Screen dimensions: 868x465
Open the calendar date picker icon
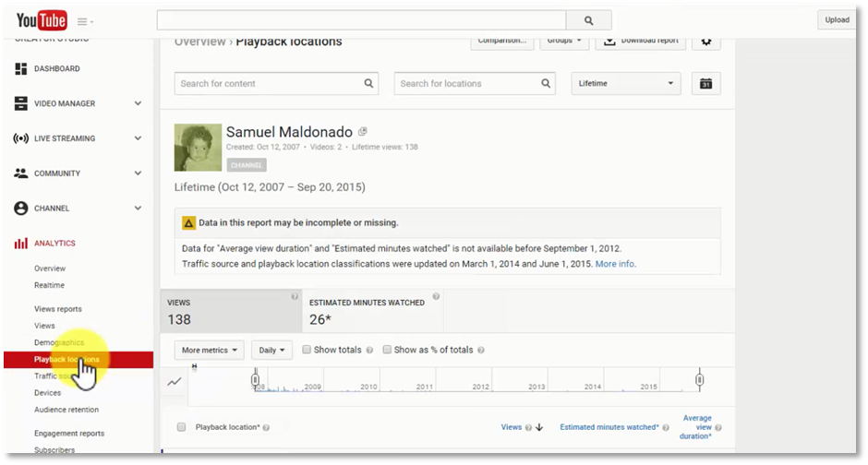pos(705,83)
